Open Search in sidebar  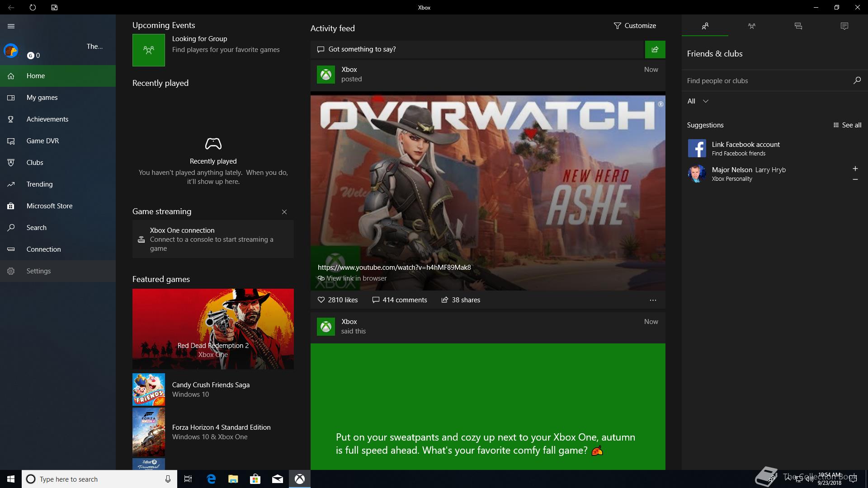58,228
